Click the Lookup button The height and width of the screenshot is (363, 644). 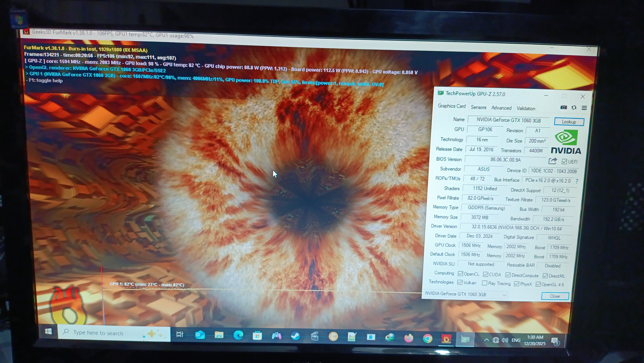[569, 122]
